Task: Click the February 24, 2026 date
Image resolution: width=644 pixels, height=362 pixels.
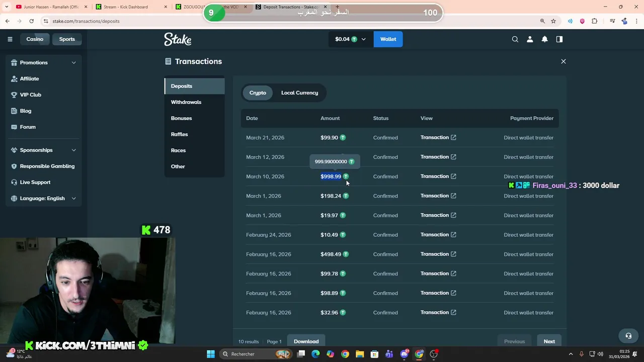Action: (x=268, y=235)
